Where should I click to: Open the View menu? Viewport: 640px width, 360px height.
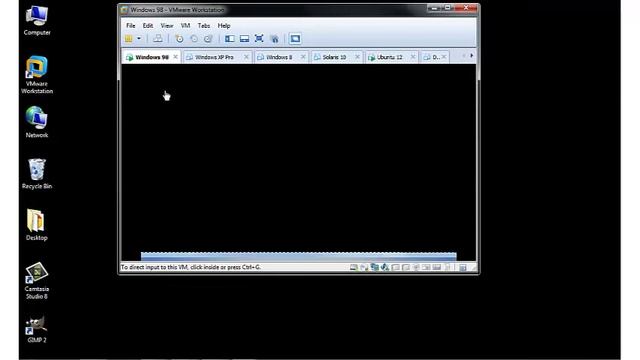tap(167, 26)
